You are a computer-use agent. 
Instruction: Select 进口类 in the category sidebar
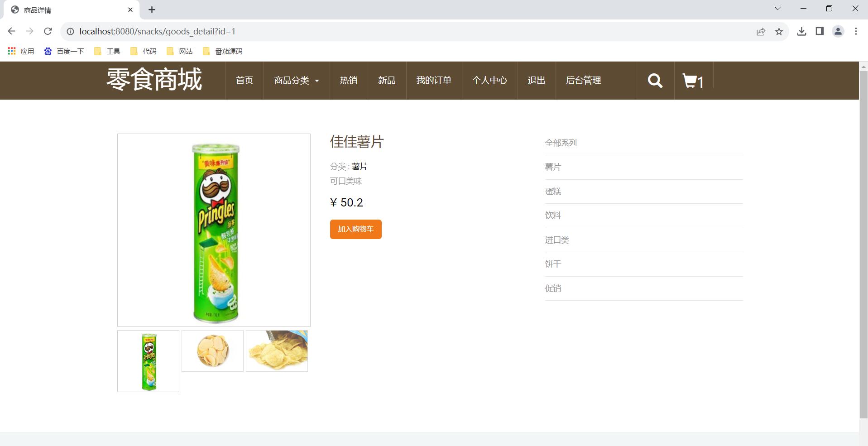tap(557, 240)
